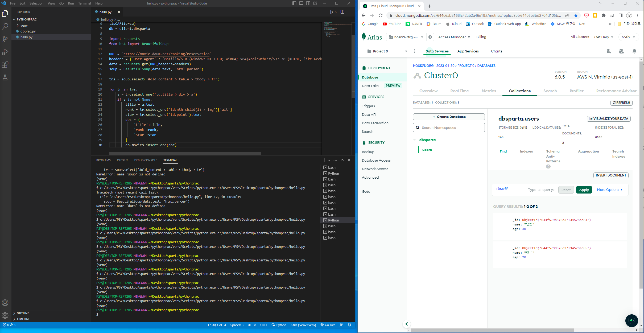Image resolution: width=644 pixels, height=333 pixels.
Task: Open organization settings gear in Atlas
Action: click(430, 37)
